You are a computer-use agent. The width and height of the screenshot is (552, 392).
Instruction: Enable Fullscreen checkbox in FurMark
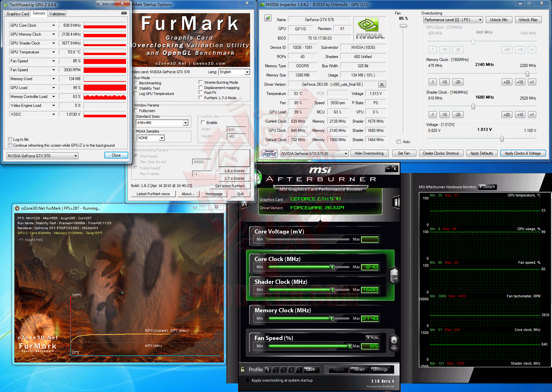(136, 111)
